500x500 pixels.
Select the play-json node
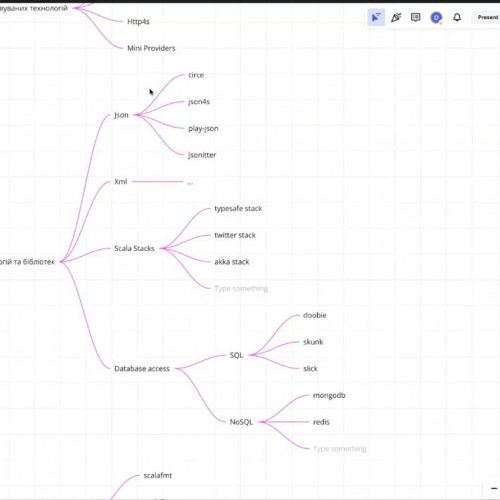point(203,128)
